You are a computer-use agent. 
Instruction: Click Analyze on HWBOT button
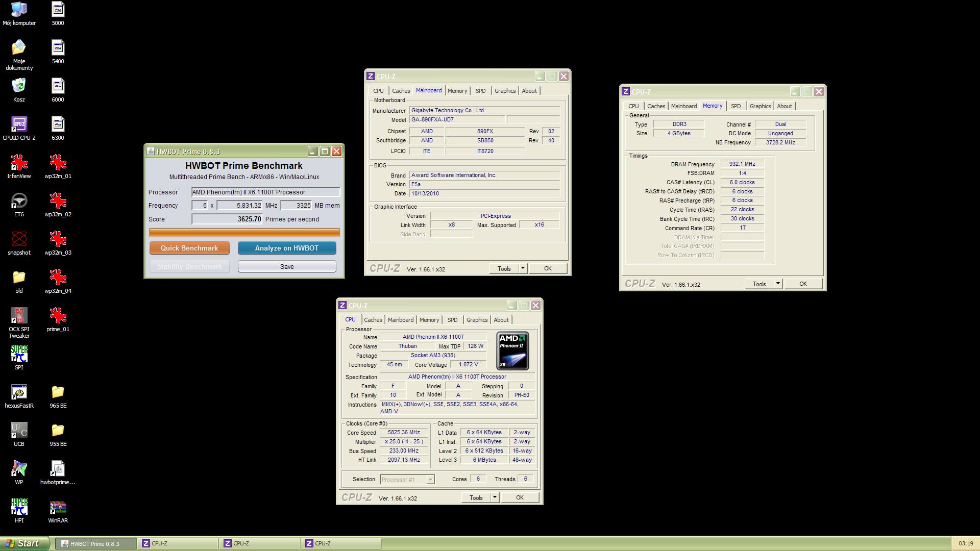click(x=287, y=248)
